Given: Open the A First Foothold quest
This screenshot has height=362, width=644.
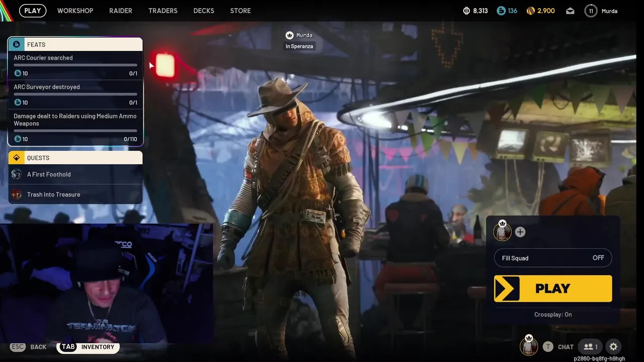Looking at the screenshot, I should [75, 174].
